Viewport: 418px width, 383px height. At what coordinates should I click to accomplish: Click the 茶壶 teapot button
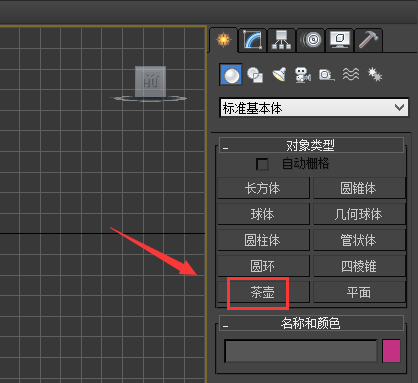(x=263, y=292)
